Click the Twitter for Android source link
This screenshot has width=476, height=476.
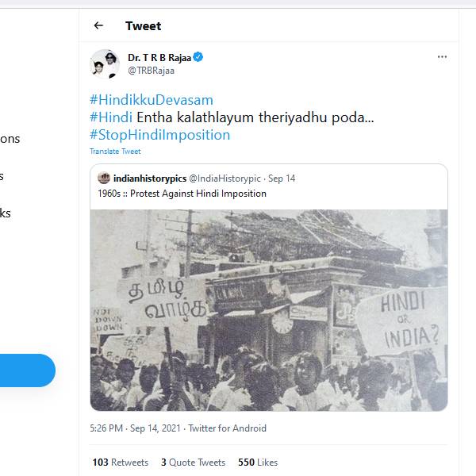(x=228, y=428)
